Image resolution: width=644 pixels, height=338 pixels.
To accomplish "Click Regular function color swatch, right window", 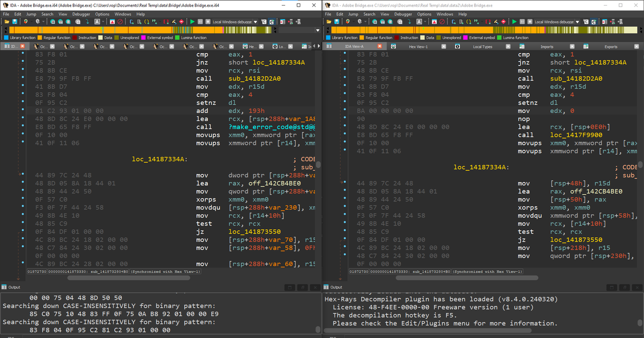I will [361, 38].
